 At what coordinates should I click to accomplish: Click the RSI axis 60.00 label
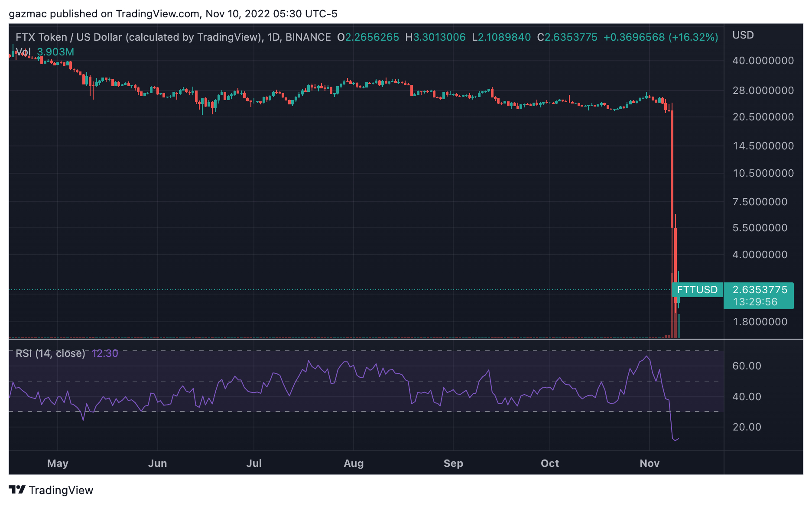[747, 366]
